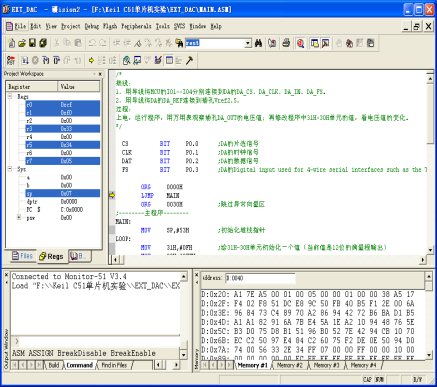Switch to the Memory #2 tab
This screenshot has height=387, width=437.
(289, 365)
